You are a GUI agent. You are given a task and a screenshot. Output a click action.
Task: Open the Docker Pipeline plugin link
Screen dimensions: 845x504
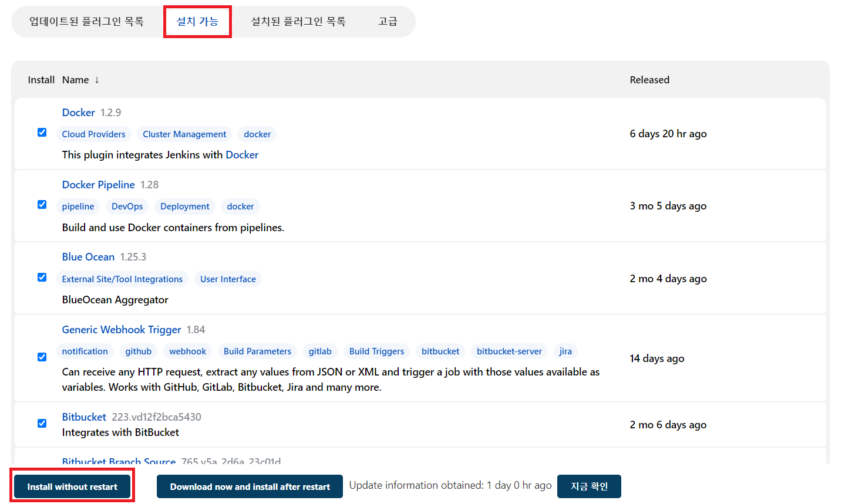pos(99,185)
